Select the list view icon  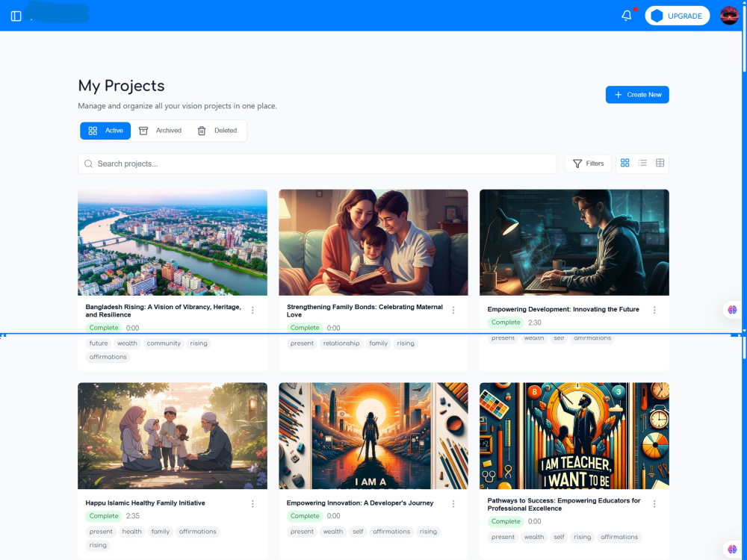[x=642, y=164]
